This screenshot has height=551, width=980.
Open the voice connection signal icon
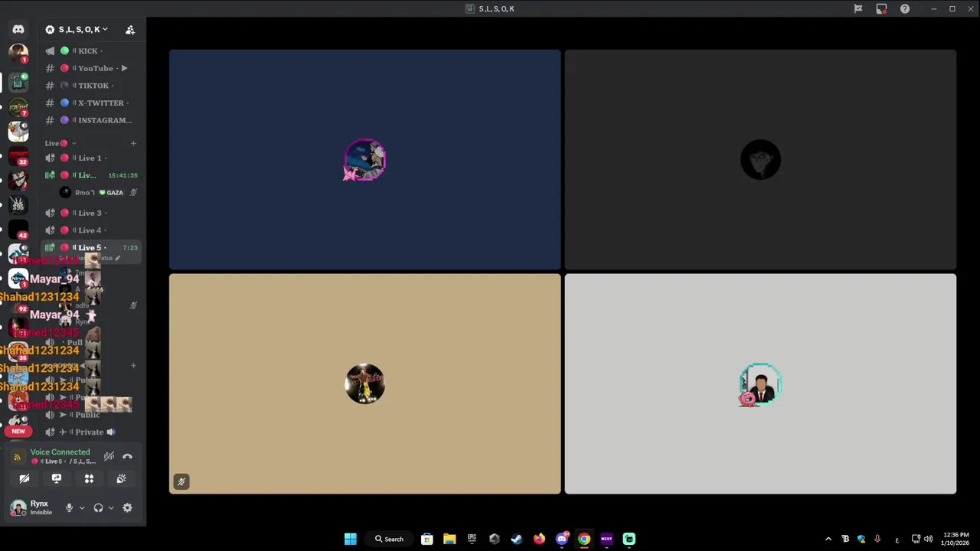(x=17, y=457)
